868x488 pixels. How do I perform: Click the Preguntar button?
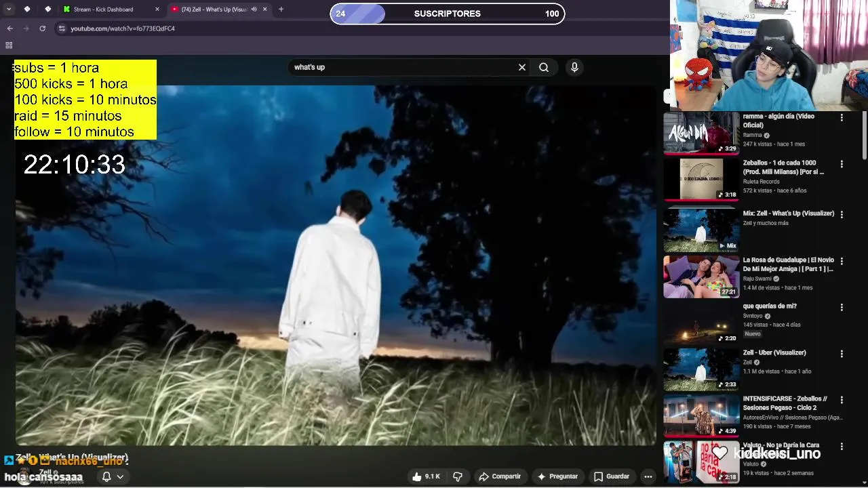click(557, 476)
